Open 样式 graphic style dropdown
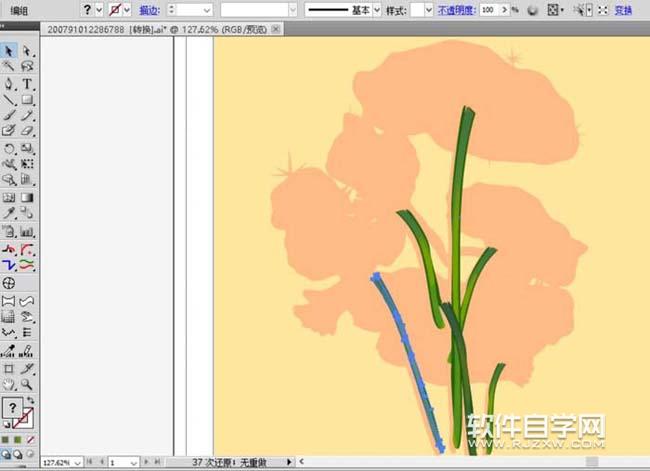The width and height of the screenshot is (650, 471). pos(429,10)
